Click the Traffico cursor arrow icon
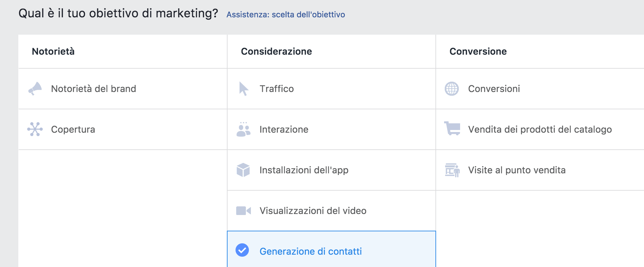 pyautogui.click(x=244, y=89)
